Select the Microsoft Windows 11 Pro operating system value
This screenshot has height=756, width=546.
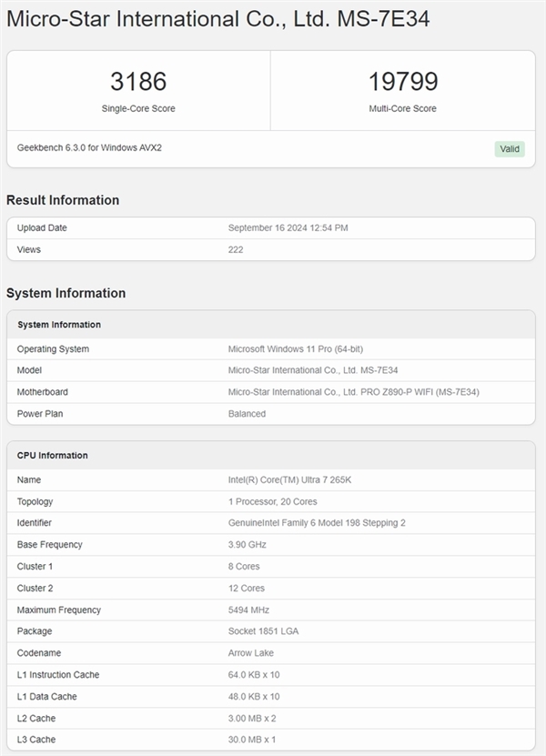(296, 349)
